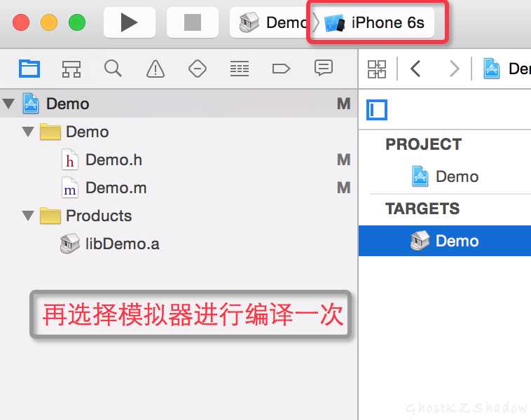Toggle the project and targets list sidebar
Image resolution: width=531 pixels, height=420 pixels.
point(377,110)
